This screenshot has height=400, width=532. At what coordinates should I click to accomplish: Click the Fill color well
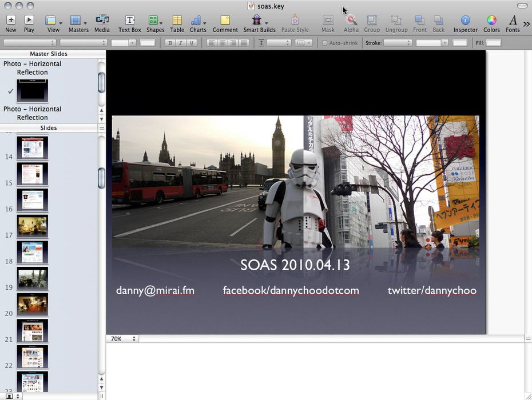point(493,43)
